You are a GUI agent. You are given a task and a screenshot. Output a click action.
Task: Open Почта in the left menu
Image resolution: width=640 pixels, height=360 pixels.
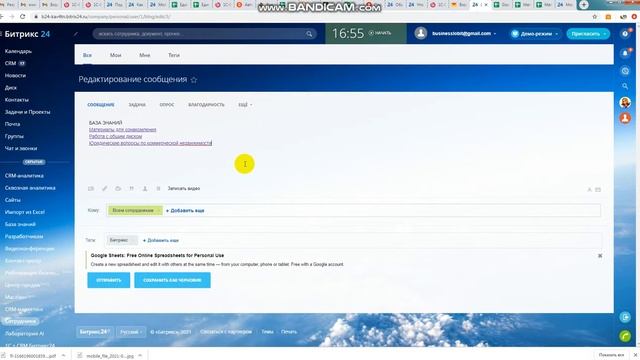coord(12,124)
